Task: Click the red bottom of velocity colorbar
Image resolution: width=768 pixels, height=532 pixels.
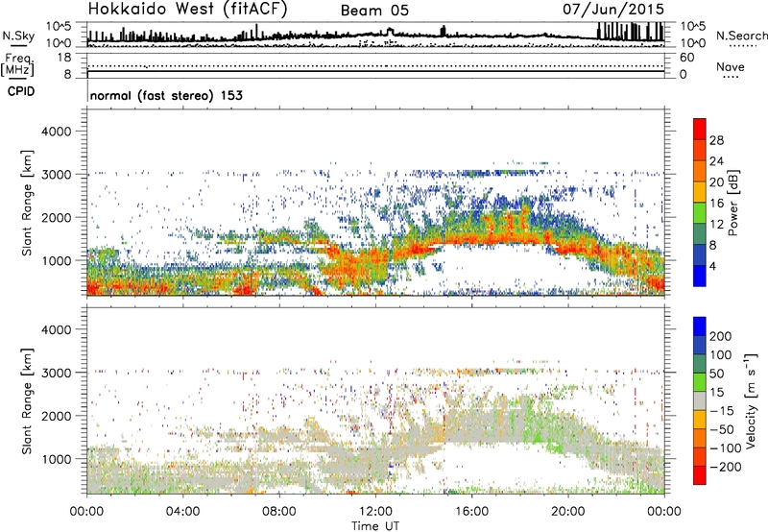Action: pyautogui.click(x=700, y=475)
